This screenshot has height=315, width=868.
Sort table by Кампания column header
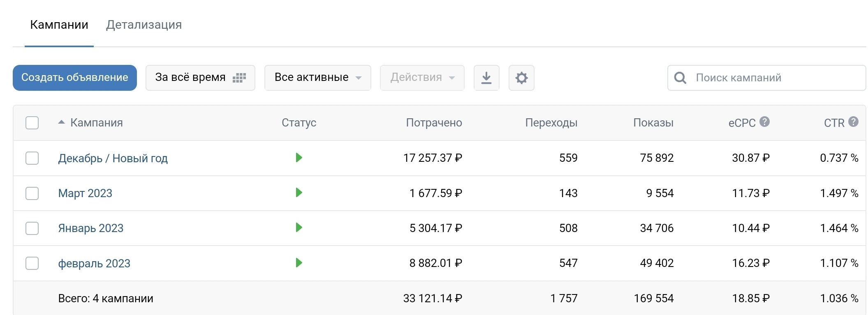pos(96,123)
